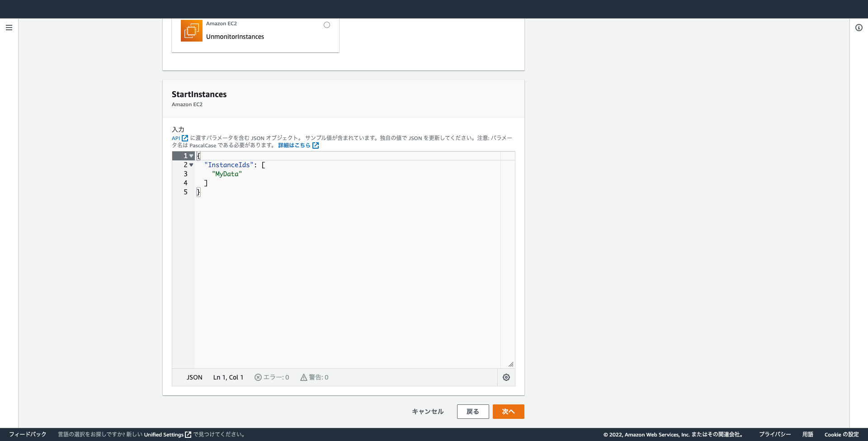868x441 pixels.
Task: Cancel the wizard via キャンセル
Action: pos(427,412)
